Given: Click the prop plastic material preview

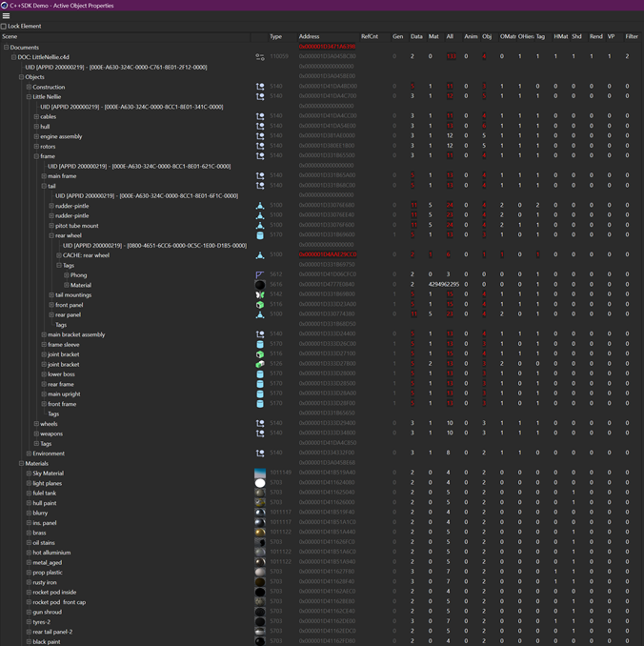Looking at the screenshot, I should (260, 573).
